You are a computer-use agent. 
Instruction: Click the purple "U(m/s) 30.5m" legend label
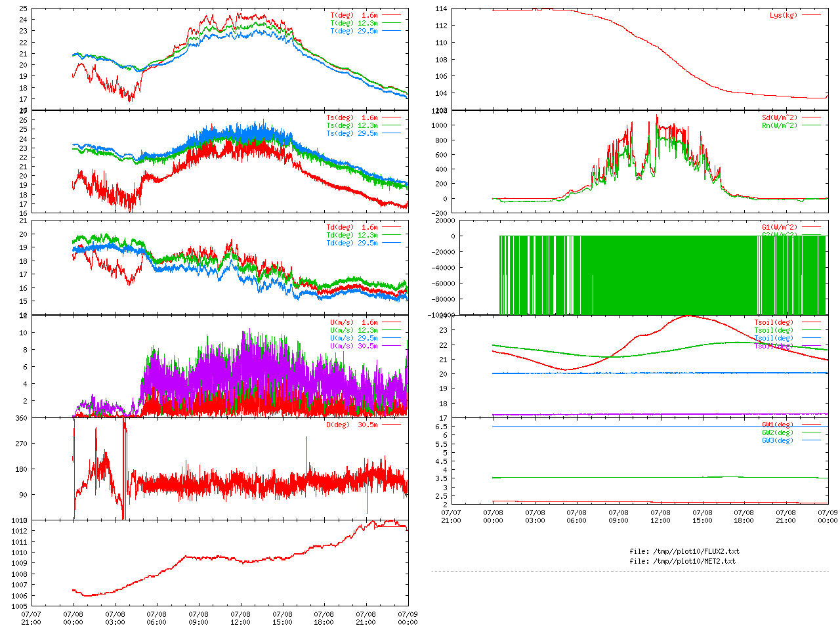tap(354, 346)
